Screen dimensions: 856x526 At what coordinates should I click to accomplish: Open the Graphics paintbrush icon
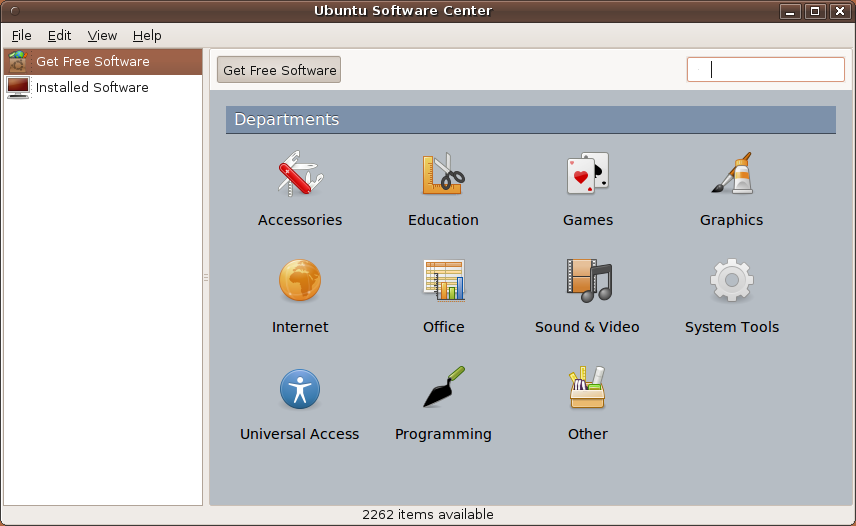click(x=731, y=174)
